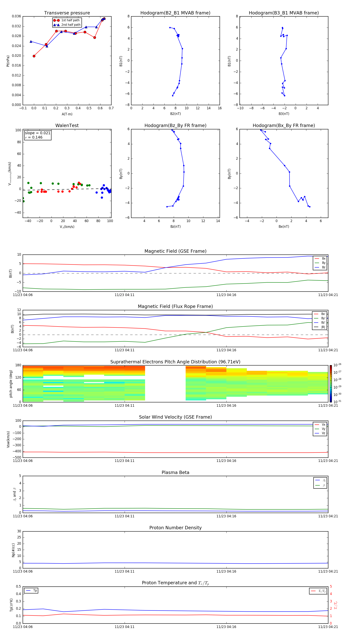Click the 'slope = 0.021' annotation
The image size is (351, 644).
click(x=37, y=133)
